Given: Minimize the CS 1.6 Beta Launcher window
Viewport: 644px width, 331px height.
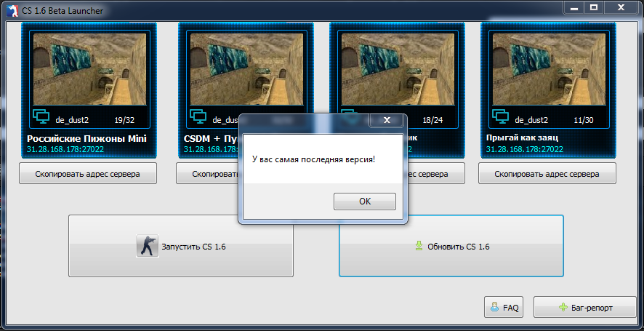Looking at the screenshot, I should [575, 7].
